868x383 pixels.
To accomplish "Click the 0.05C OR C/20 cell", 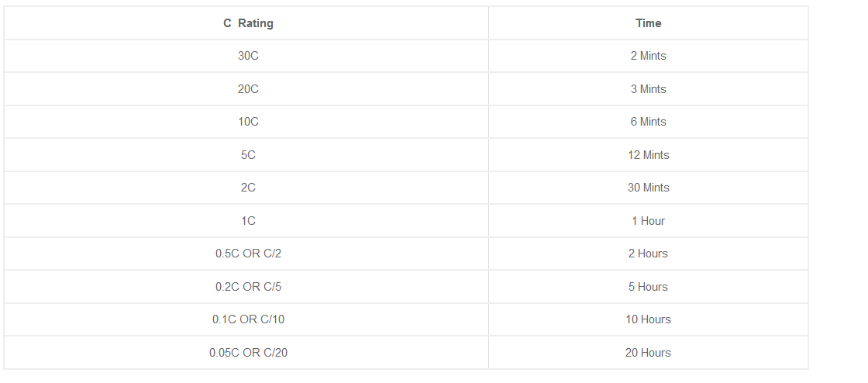I will [x=248, y=353].
